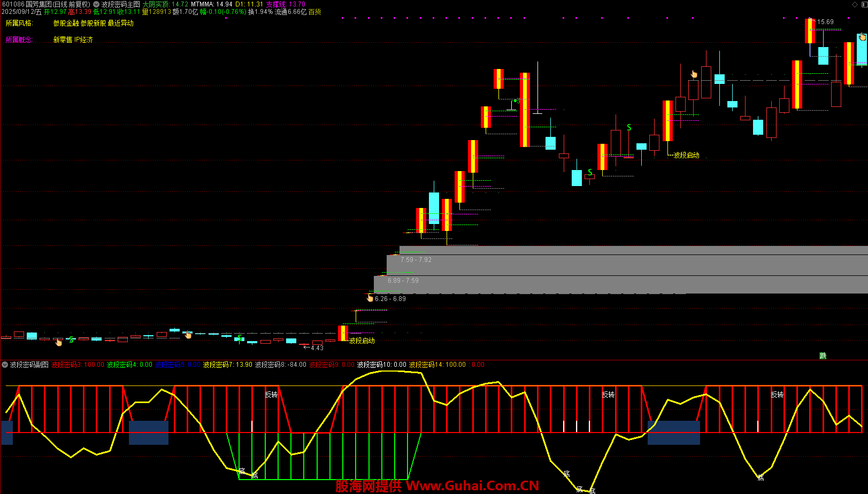Click 波段密码9: 0.00 in sub-chart header
868x494 pixels.
332,365
